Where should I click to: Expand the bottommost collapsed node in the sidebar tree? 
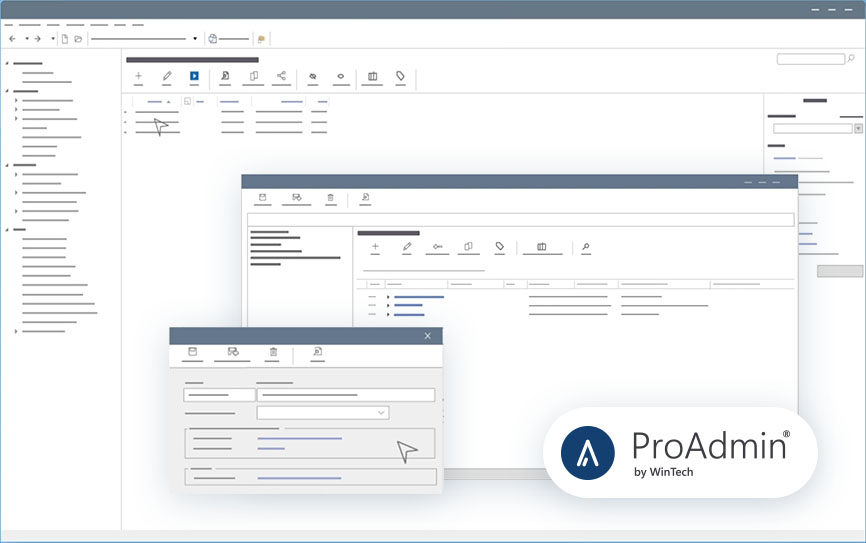click(16, 331)
